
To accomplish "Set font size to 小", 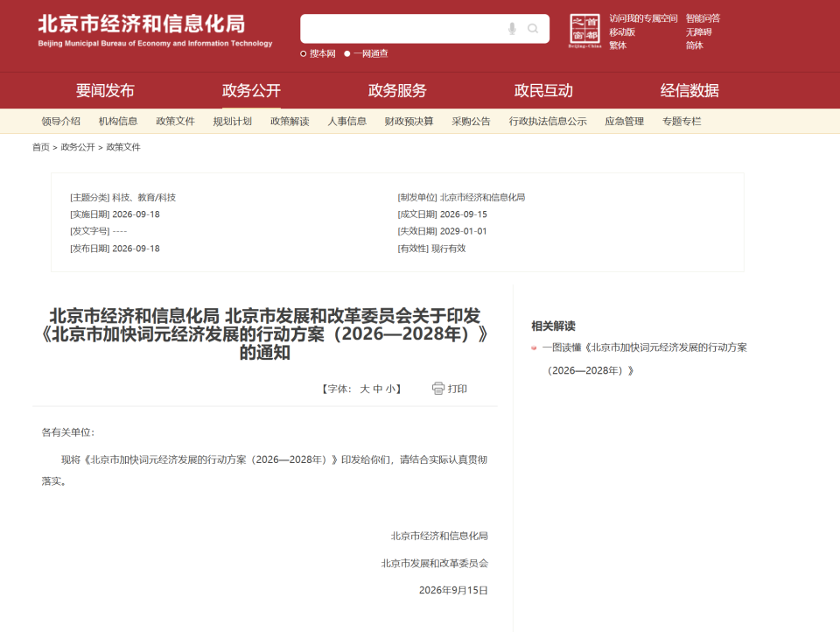I will tap(390, 389).
